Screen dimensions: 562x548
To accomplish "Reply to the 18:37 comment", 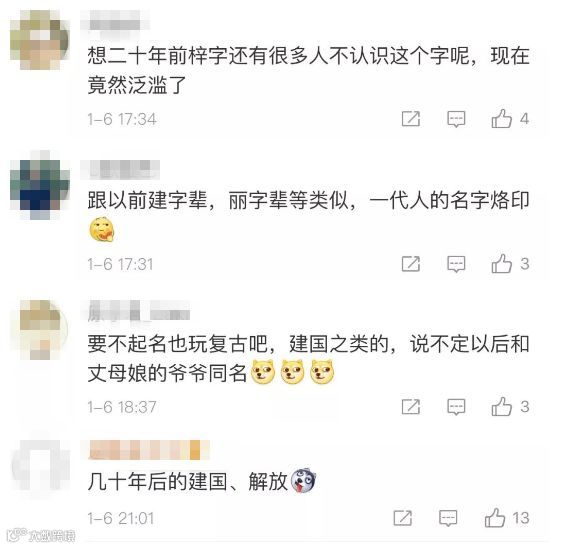I will point(456,407).
